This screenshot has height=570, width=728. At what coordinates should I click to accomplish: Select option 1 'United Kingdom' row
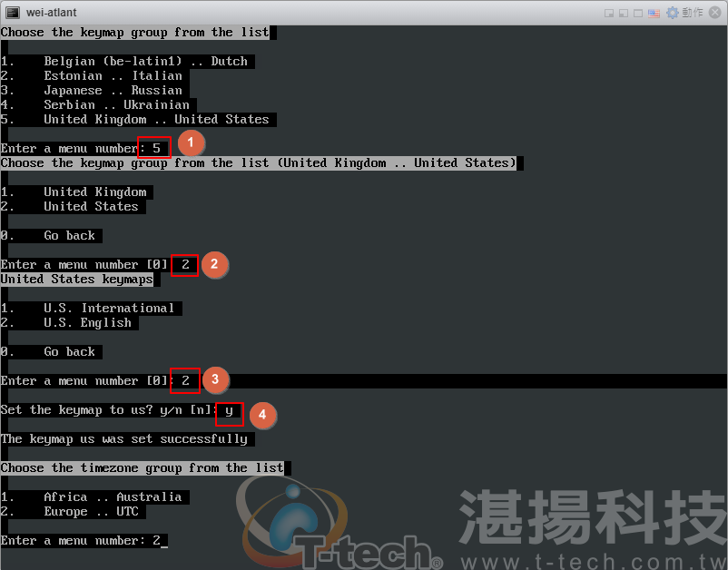76,192
